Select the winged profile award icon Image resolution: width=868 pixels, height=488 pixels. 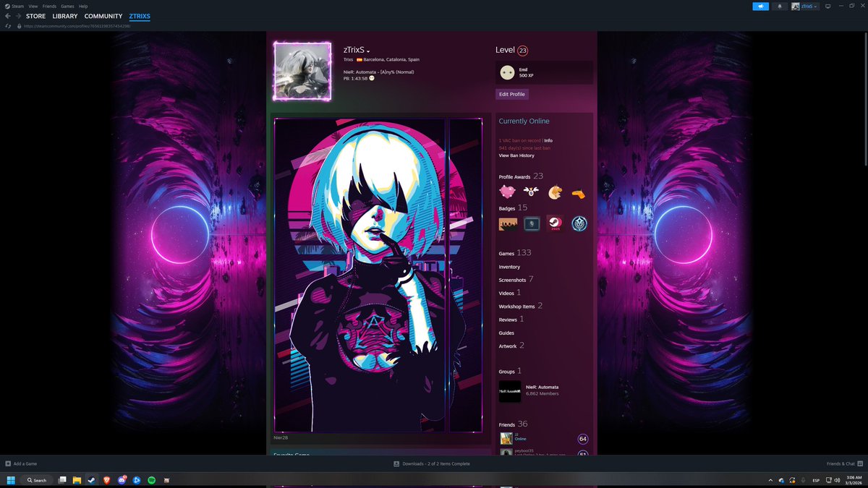tap(531, 192)
